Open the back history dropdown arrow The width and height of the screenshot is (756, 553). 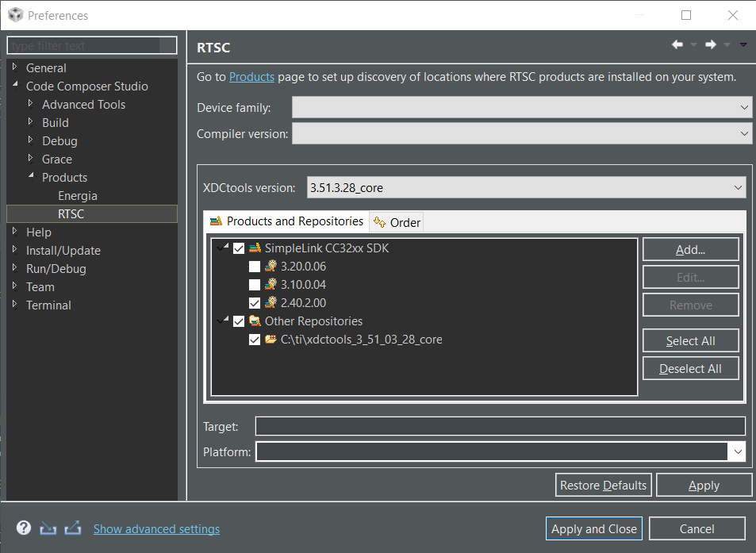[694, 45]
